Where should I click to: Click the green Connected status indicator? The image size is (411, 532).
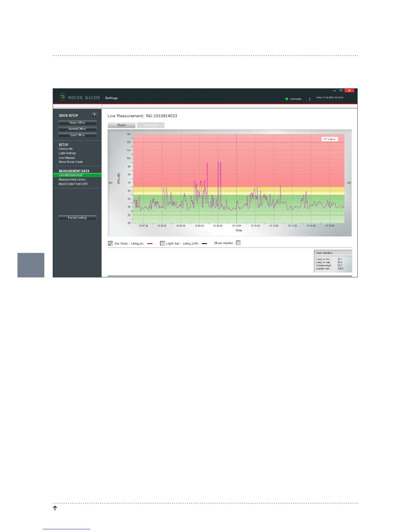(x=287, y=99)
